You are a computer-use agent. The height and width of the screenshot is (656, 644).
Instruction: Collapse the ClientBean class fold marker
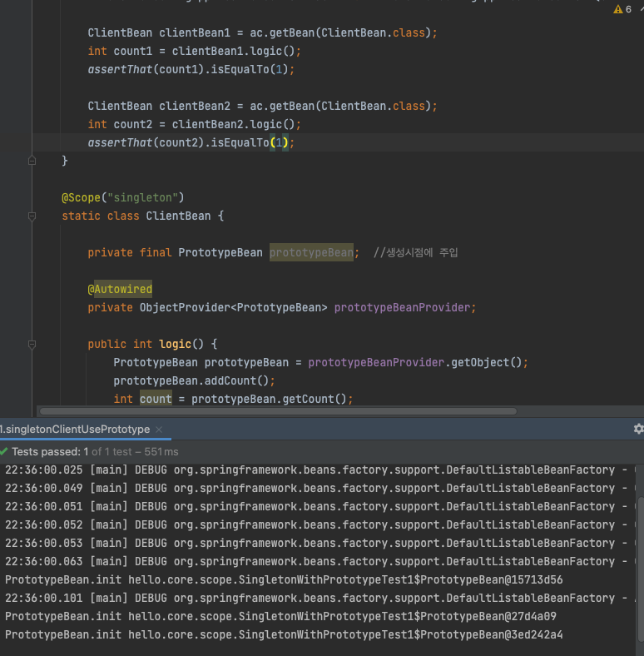(x=32, y=216)
